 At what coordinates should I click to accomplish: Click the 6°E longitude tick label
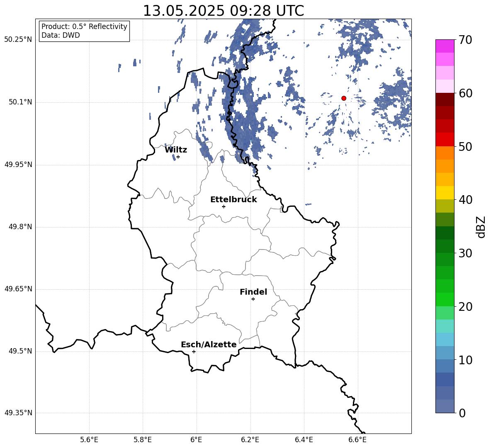196,440
